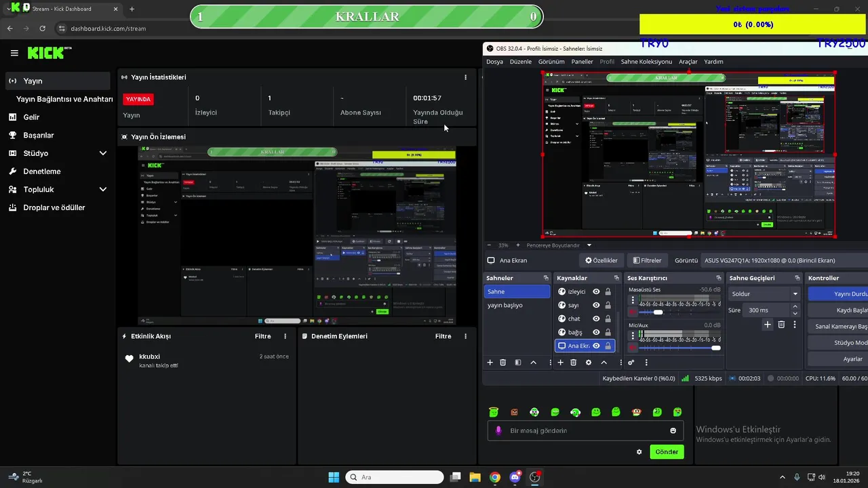Open Ses Karıştırıcı bottom three-dot menu

[646, 363]
